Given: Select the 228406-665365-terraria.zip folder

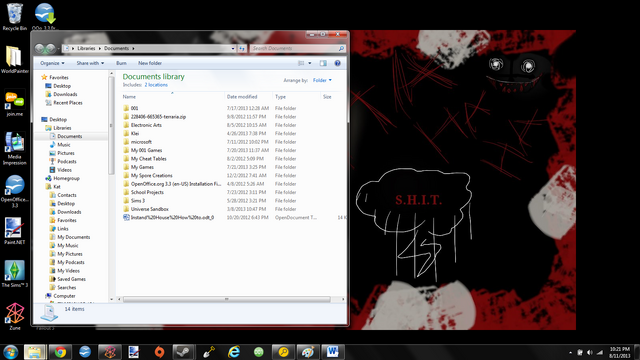Looking at the screenshot, I should pos(158,117).
